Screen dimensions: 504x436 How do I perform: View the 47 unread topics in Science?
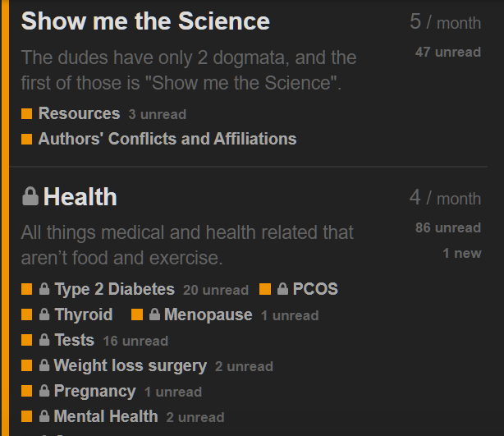click(447, 52)
